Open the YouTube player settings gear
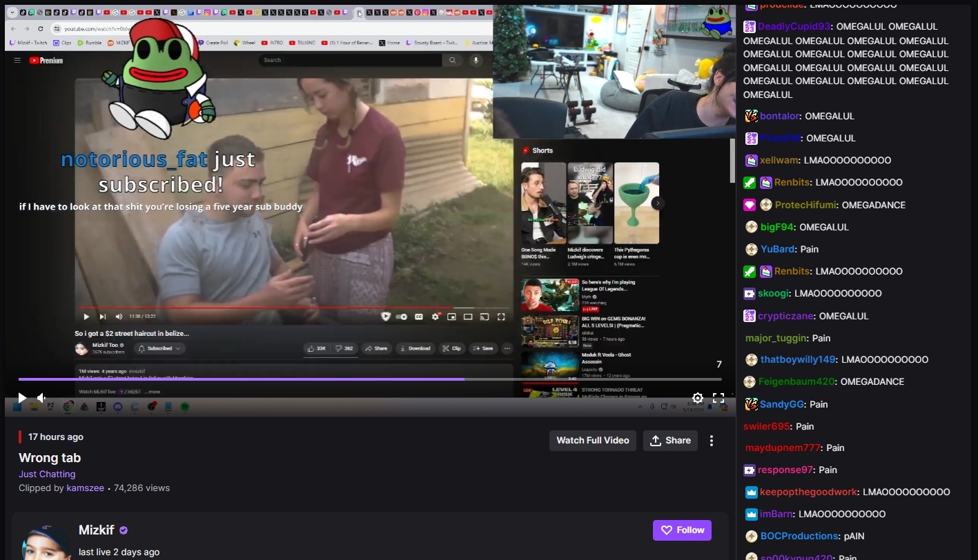The width and height of the screenshot is (978, 560). click(x=436, y=317)
